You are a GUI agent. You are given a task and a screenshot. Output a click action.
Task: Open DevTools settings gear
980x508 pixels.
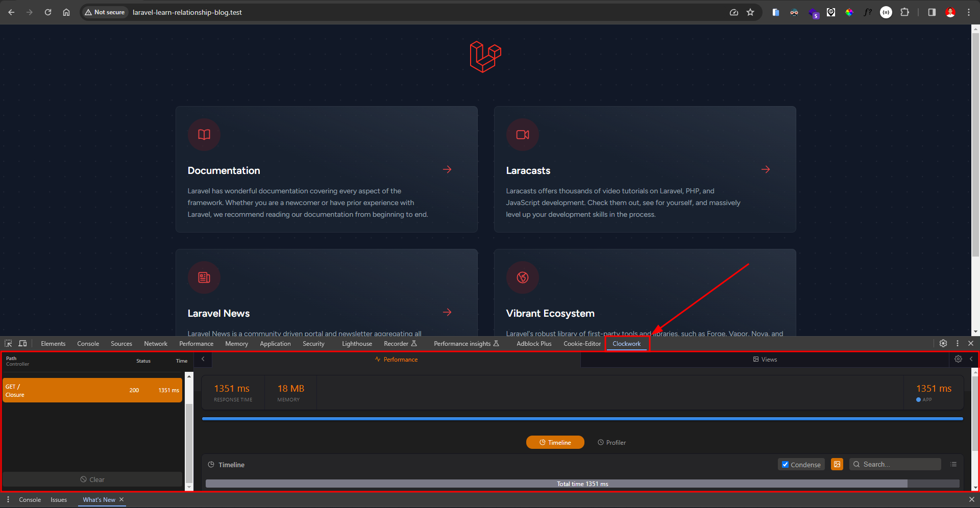(943, 343)
